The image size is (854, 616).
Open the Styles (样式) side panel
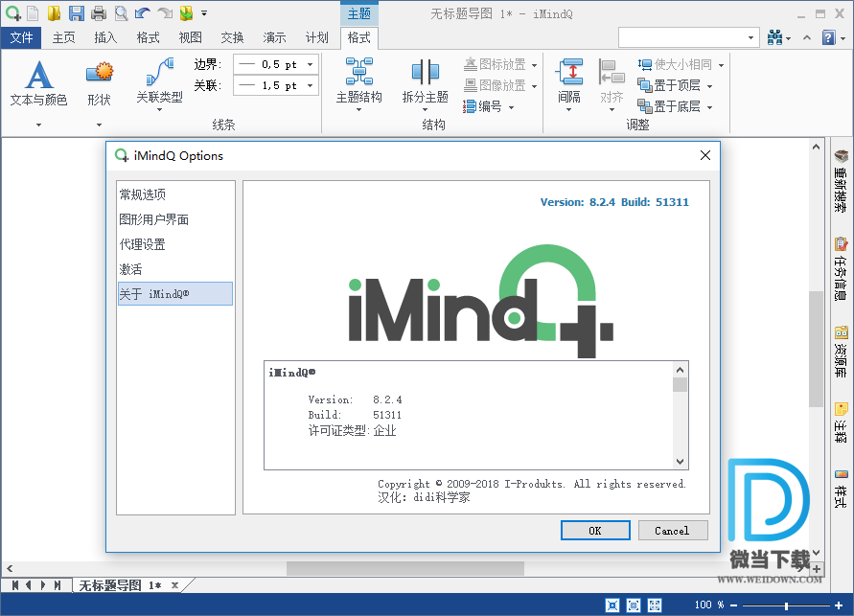tap(841, 489)
